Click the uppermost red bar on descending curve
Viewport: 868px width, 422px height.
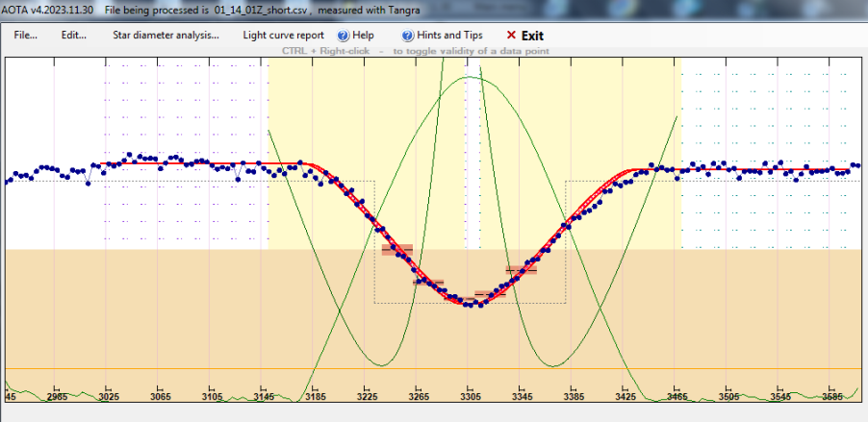click(397, 249)
